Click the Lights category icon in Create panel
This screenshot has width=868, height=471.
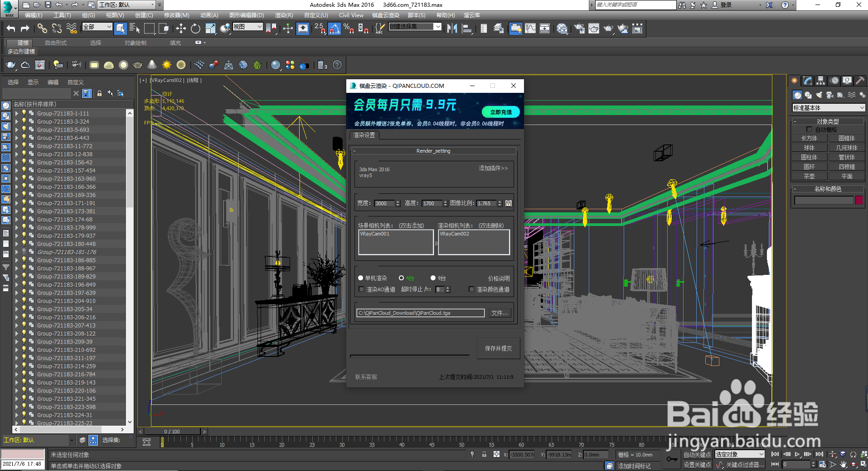point(819,95)
